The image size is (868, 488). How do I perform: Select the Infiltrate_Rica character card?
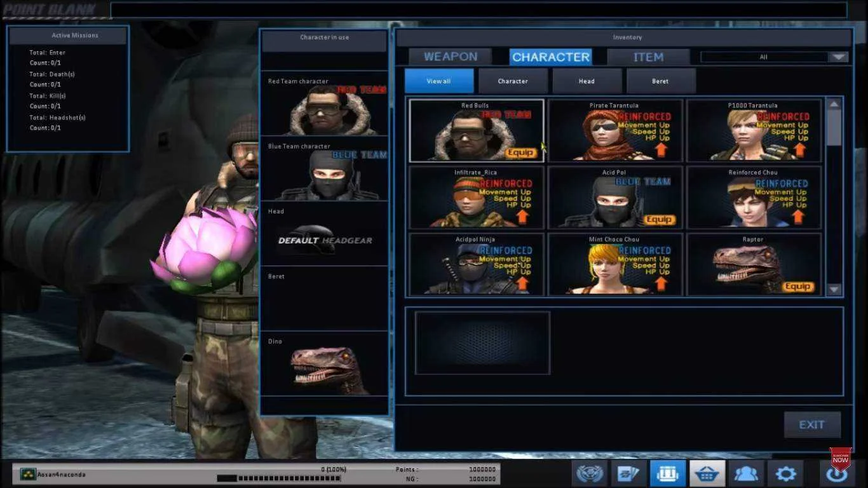(477, 198)
